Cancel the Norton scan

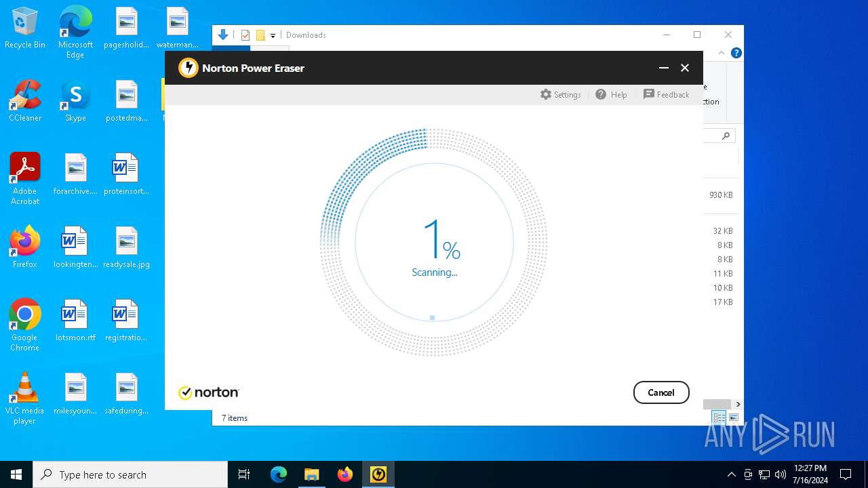click(661, 392)
